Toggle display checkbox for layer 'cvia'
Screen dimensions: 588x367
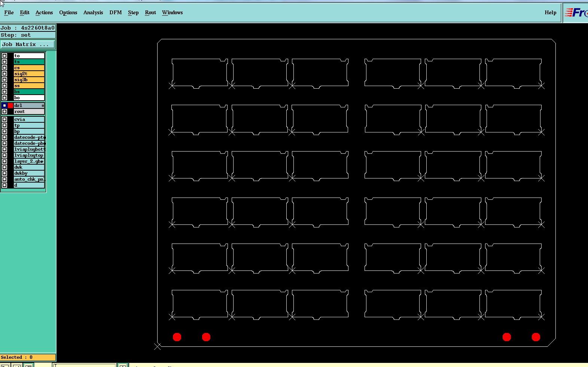(4, 119)
